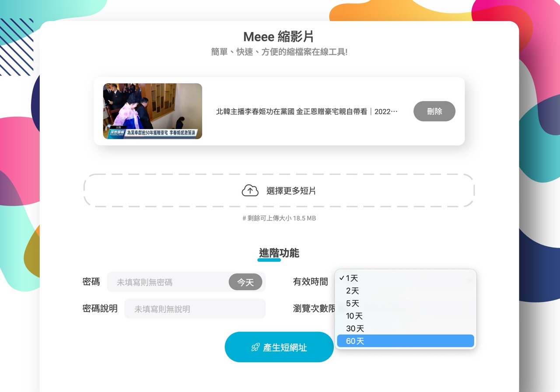Image resolution: width=560 pixels, height=392 pixels.
Task: Click the Meee 縮影片 site title
Action: pyautogui.click(x=280, y=37)
